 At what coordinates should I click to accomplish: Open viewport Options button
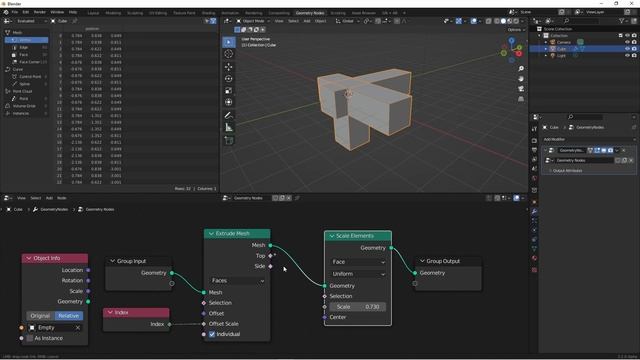pyautogui.click(x=516, y=30)
